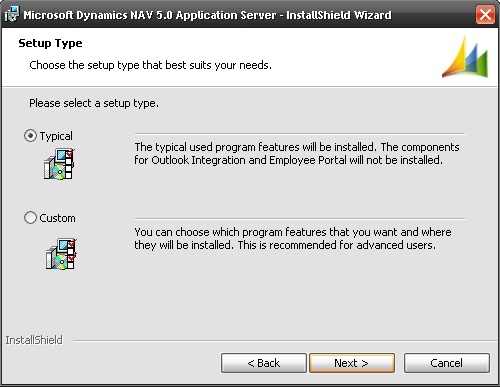This screenshot has width=500, height=387.
Task: Close the InstallShield Wizard window
Action: [485, 15]
